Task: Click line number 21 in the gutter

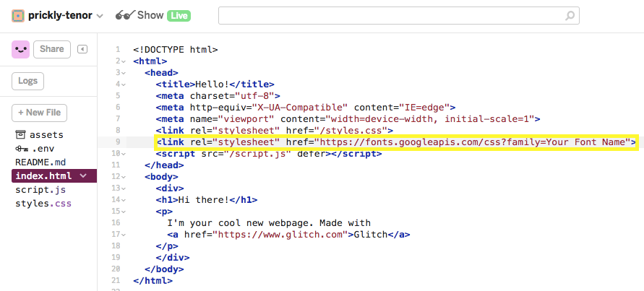Action: [116, 281]
